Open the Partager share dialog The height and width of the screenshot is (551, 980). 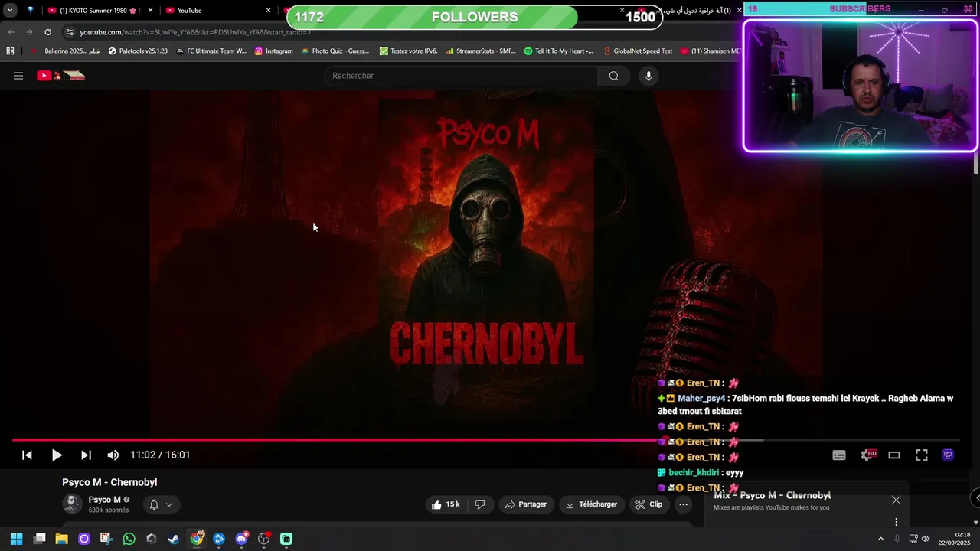tap(525, 504)
